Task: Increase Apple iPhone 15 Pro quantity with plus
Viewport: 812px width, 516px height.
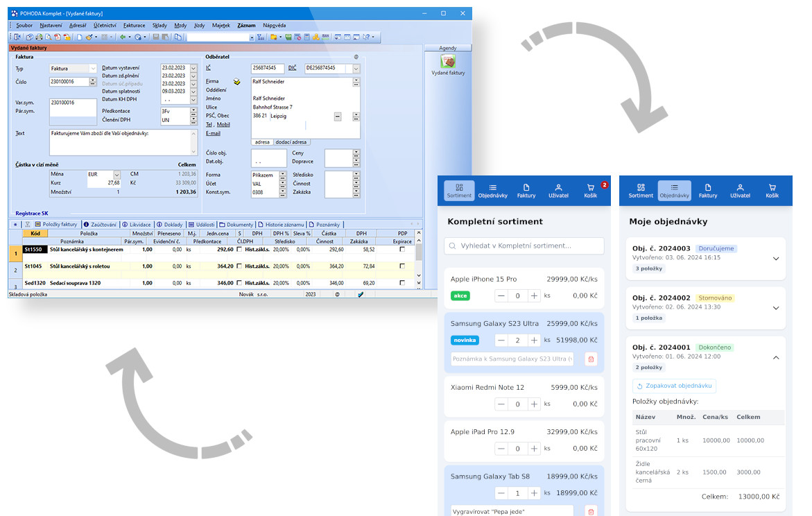Action: (534, 296)
